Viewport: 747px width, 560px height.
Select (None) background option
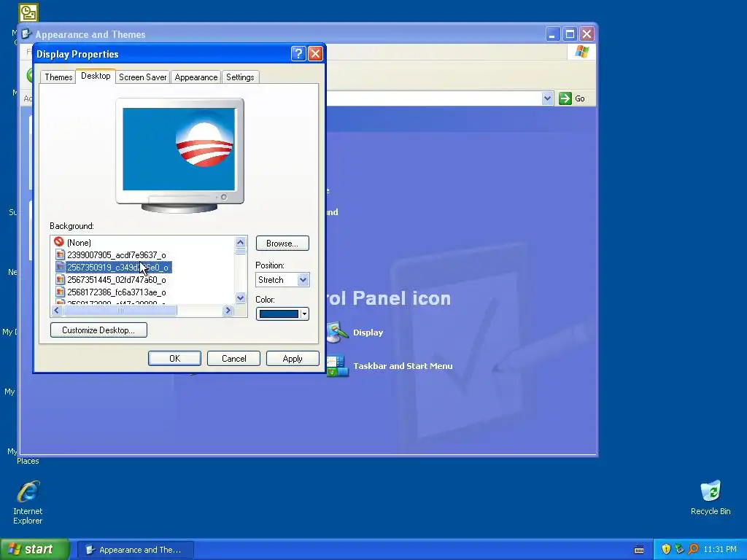(x=79, y=242)
